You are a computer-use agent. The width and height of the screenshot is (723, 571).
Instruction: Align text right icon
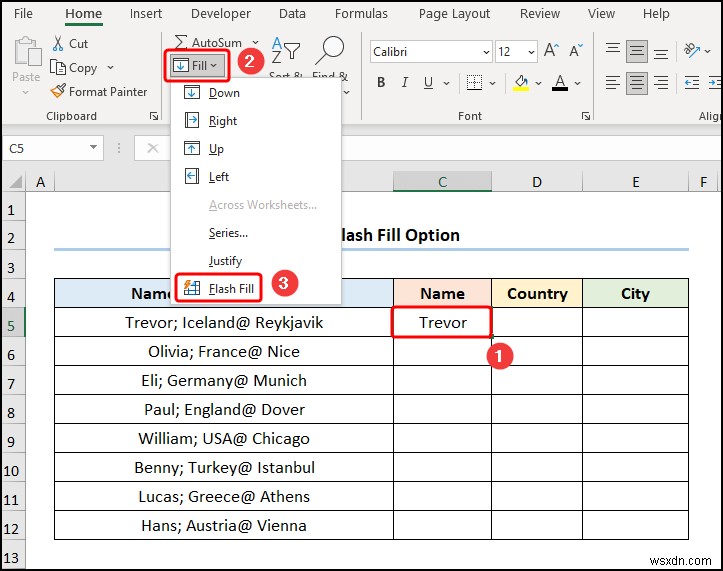point(661,83)
